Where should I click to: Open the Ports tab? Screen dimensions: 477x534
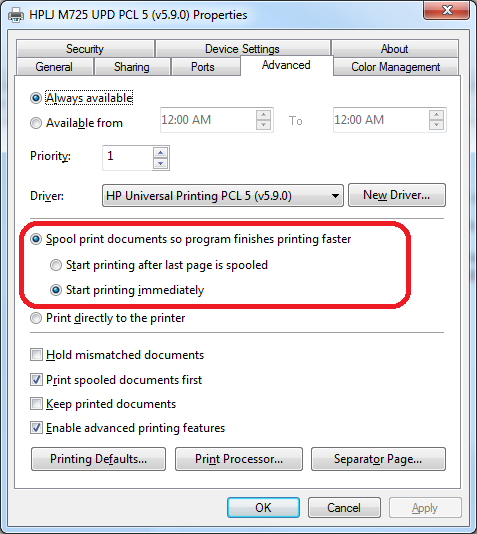coord(203,67)
